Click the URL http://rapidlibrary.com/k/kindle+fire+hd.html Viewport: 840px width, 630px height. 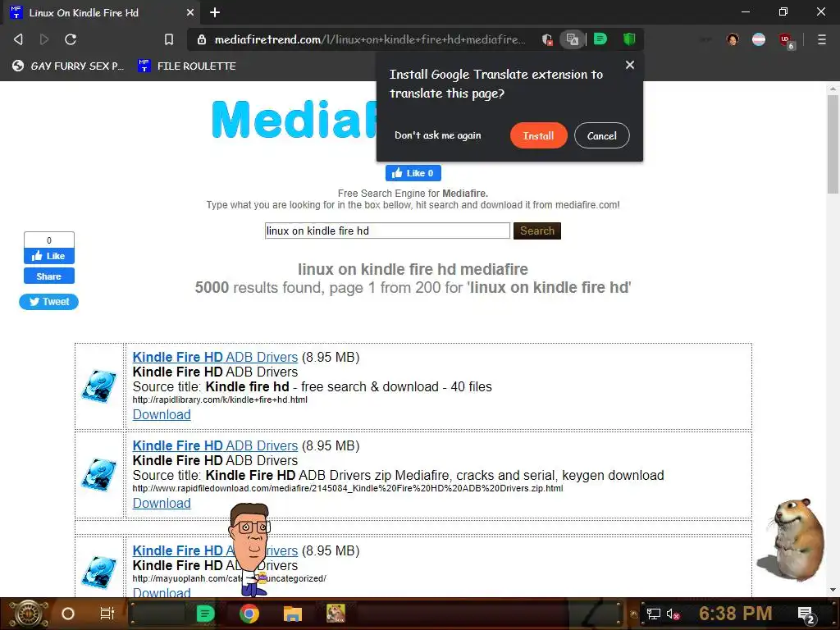click(220, 399)
